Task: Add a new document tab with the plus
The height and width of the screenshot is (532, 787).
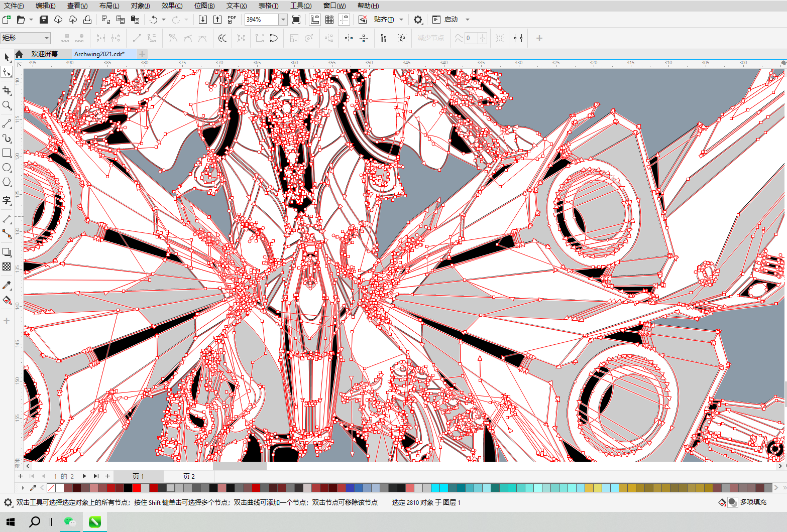Action: tap(142, 54)
